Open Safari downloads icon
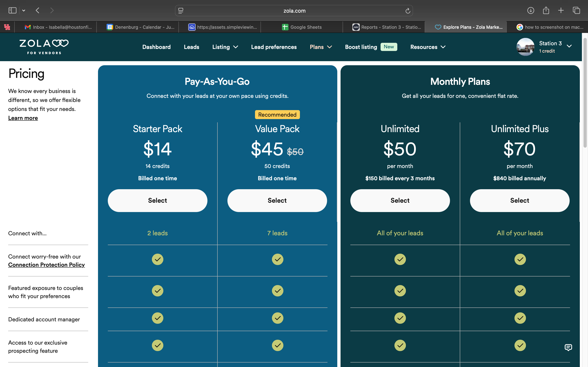Image resolution: width=588 pixels, height=367 pixels. tap(530, 10)
